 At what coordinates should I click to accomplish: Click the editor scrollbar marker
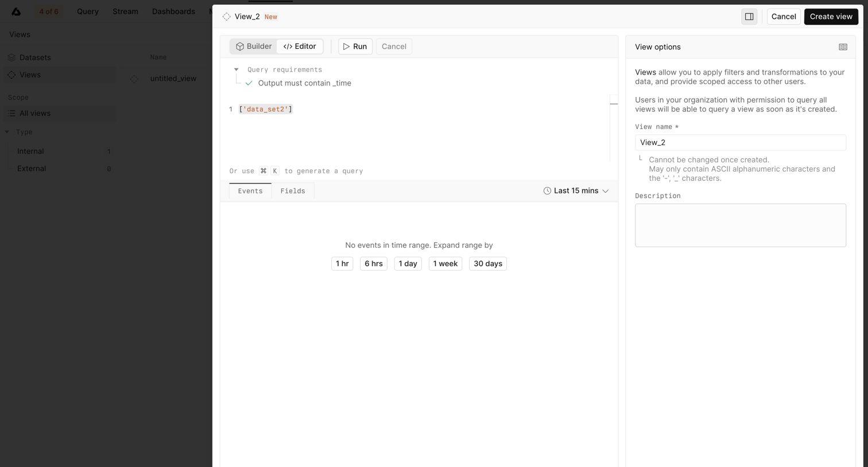pyautogui.click(x=614, y=104)
